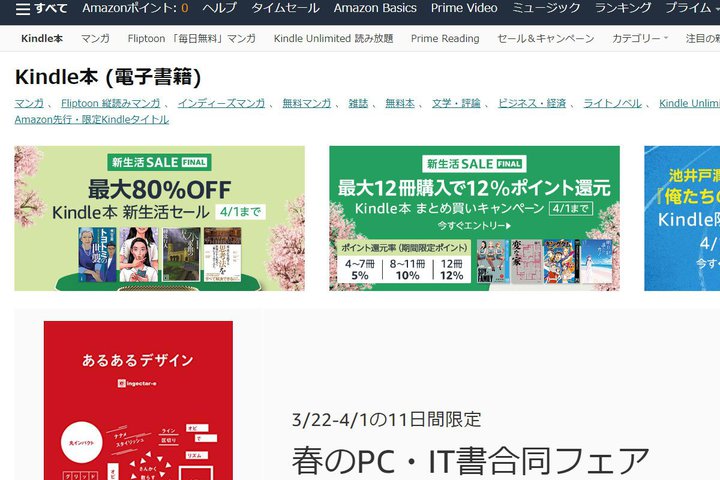Open the ヘルプ page
The height and width of the screenshot is (480, 720).
[219, 8]
